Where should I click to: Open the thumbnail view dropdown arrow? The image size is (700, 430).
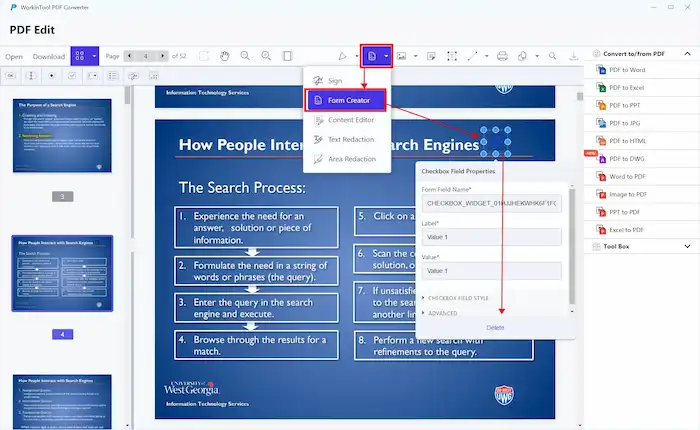click(94, 56)
